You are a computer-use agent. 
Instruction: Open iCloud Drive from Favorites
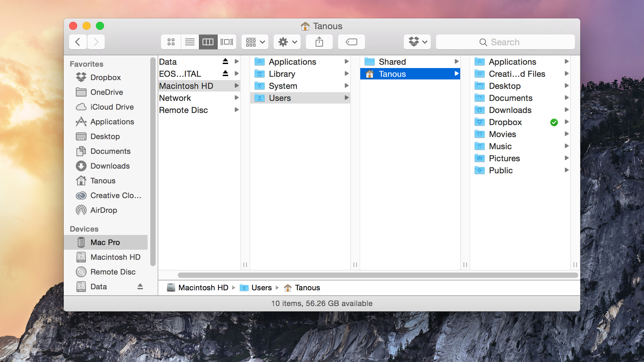(111, 107)
